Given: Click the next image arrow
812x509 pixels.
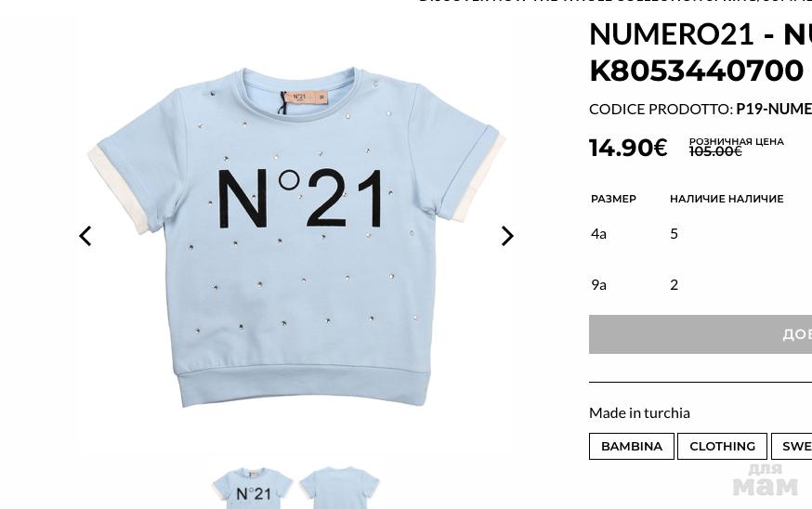Looking at the screenshot, I should tap(507, 236).
